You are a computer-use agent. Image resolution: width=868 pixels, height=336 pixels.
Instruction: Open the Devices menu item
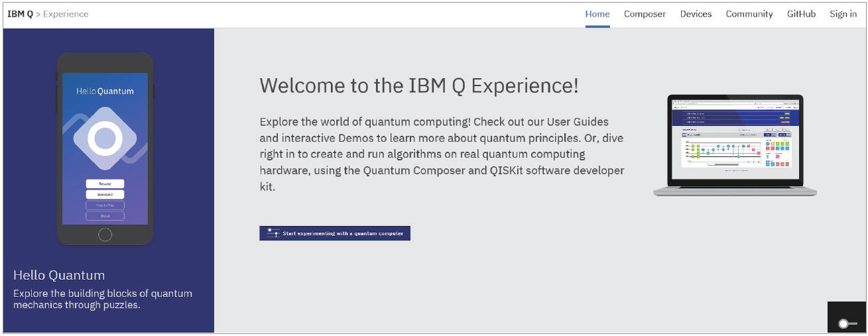[696, 14]
